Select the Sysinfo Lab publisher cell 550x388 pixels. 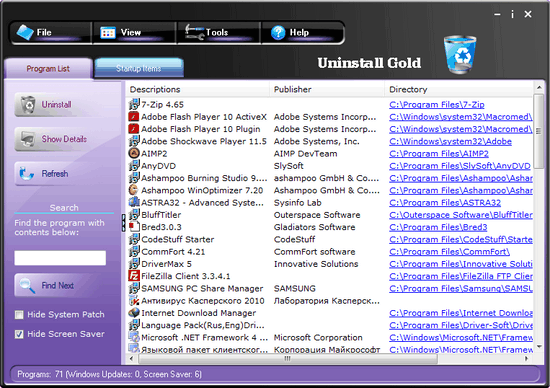point(297,203)
